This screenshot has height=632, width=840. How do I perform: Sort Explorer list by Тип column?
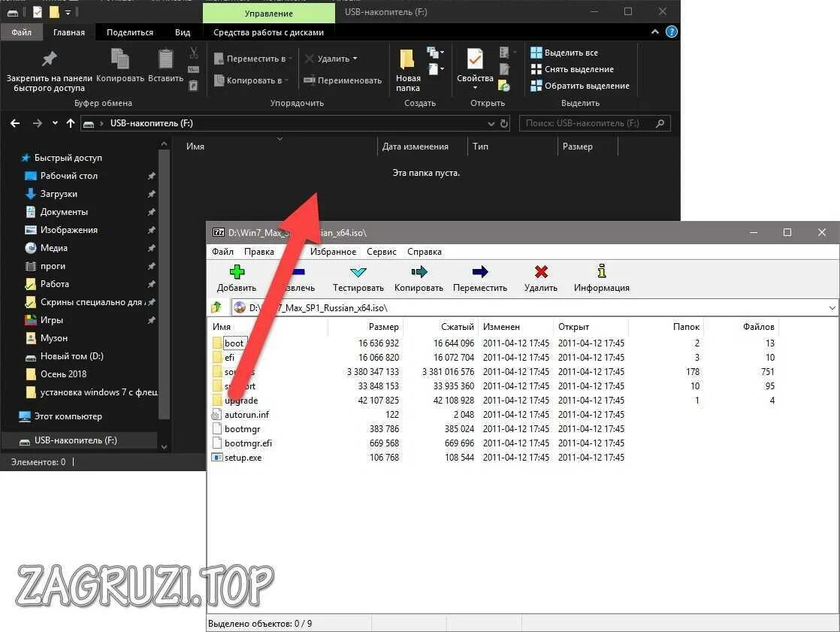(512, 147)
